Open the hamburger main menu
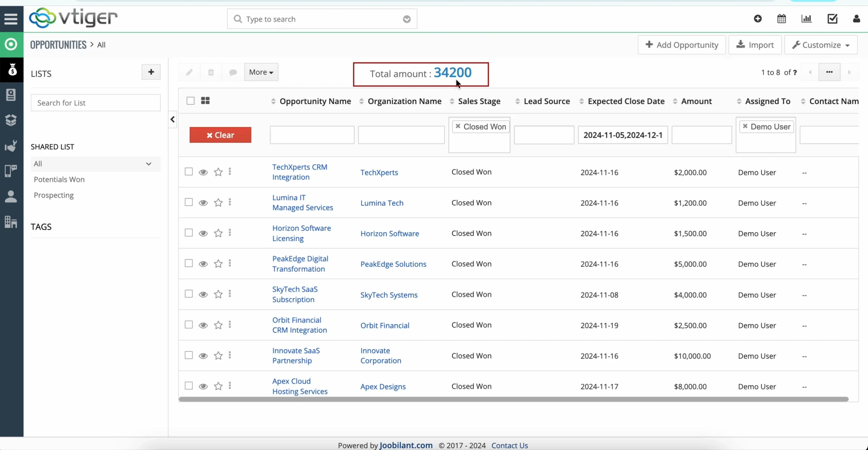 (x=11, y=19)
